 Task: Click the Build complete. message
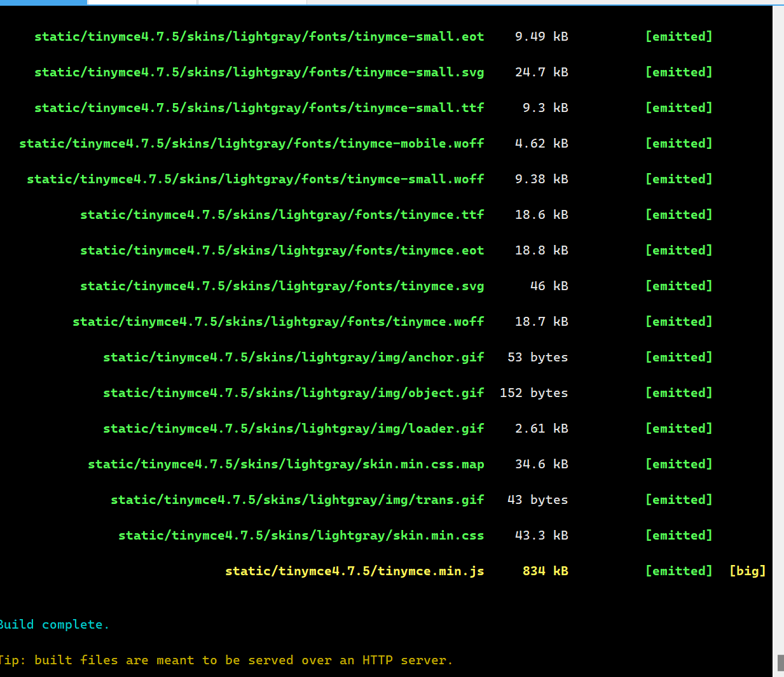coord(55,625)
